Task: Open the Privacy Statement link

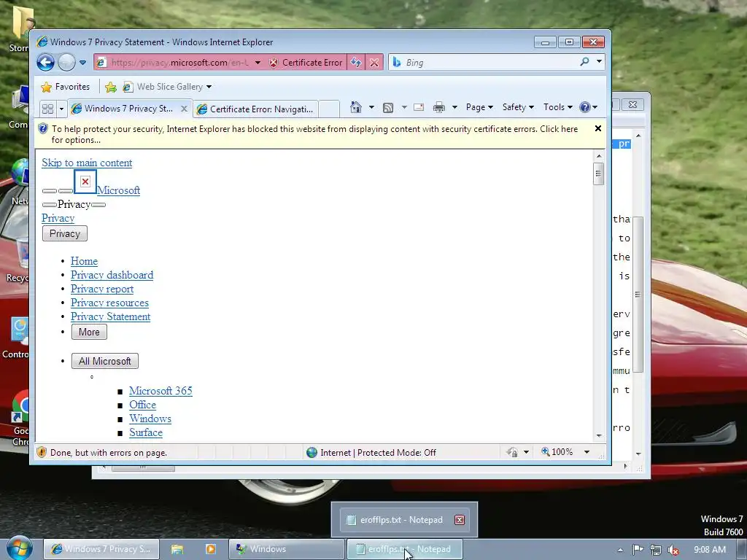Action: click(x=111, y=316)
